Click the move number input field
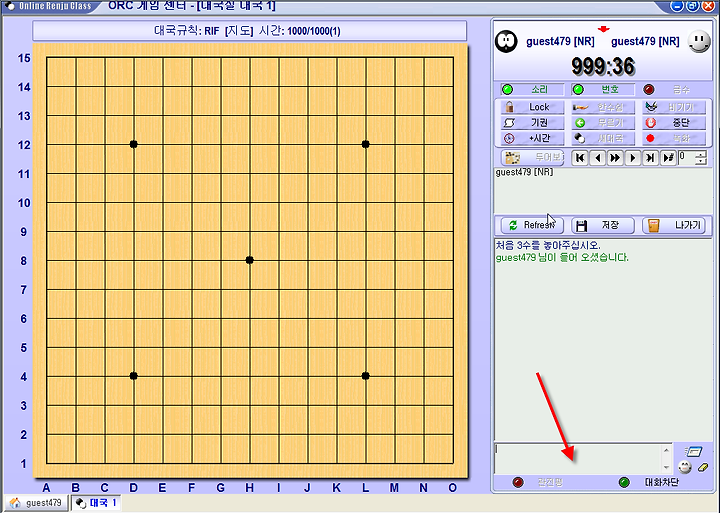Image resolution: width=720 pixels, height=513 pixels. (686, 158)
